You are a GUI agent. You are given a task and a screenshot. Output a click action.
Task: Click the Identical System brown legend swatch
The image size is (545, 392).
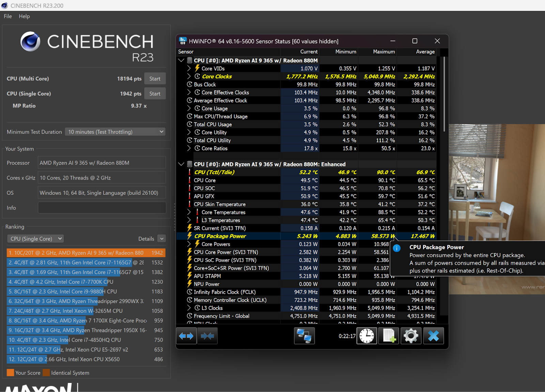46,373
